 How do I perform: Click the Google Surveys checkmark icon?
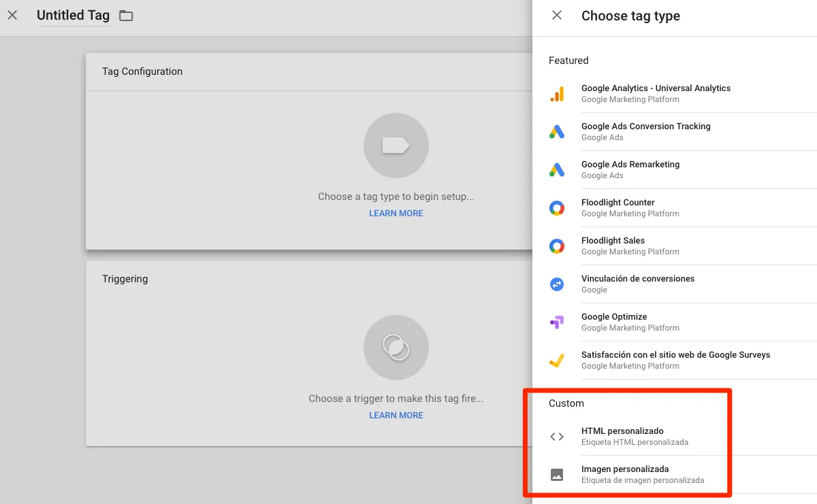(x=557, y=360)
